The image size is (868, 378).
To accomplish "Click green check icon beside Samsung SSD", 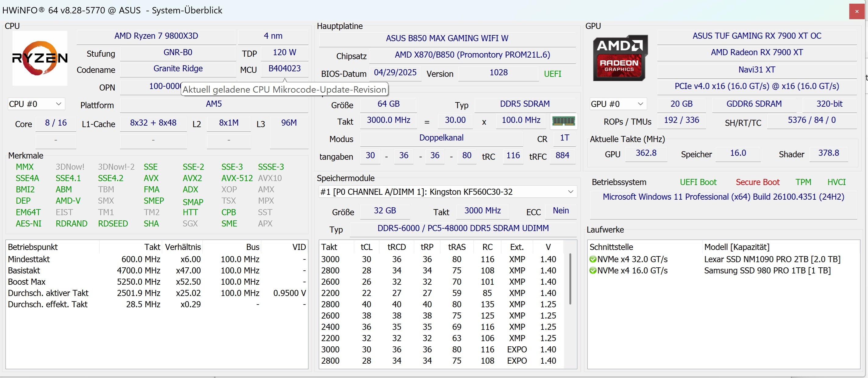I will click(593, 270).
